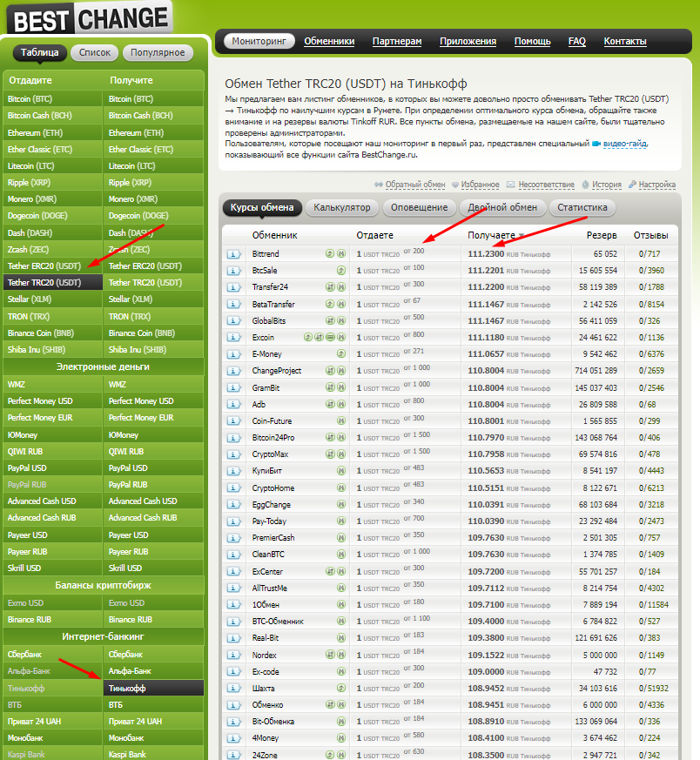
Task: Select Сбербанк in Получите column
Action: coord(153,655)
